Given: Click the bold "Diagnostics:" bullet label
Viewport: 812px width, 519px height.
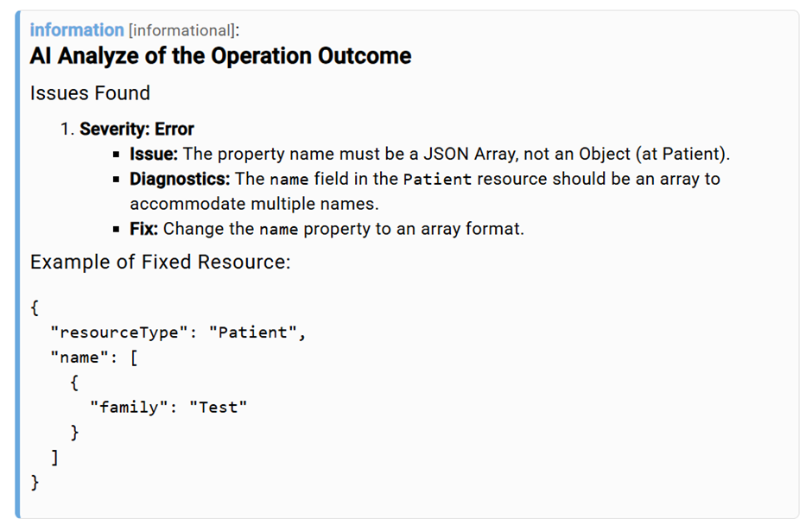Looking at the screenshot, I should [x=180, y=180].
